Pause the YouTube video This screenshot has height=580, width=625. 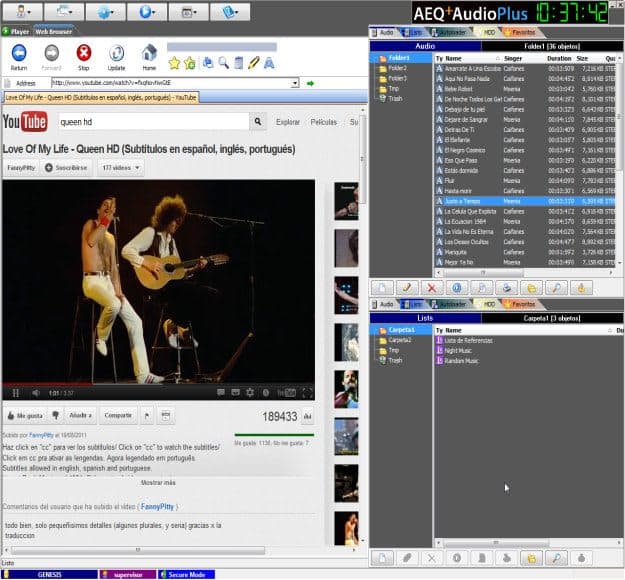click(16, 393)
